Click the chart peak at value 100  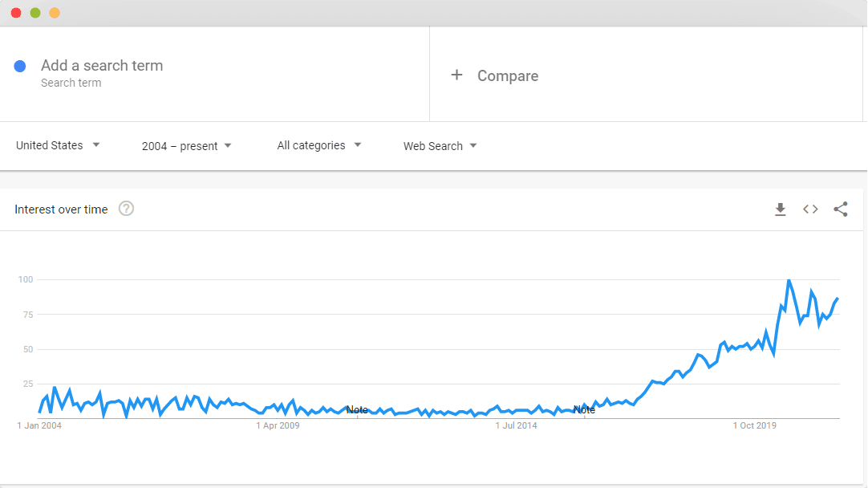pyautogui.click(x=789, y=281)
